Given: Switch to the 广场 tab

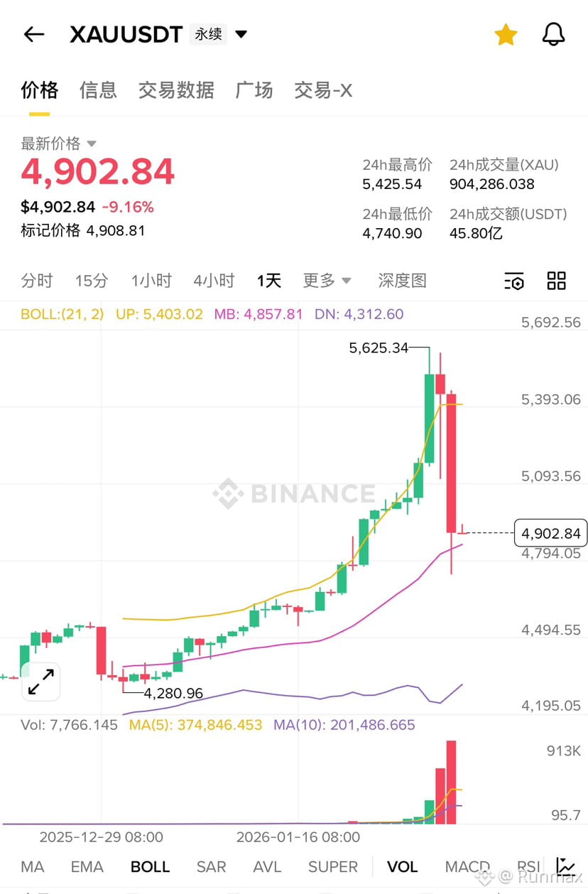Looking at the screenshot, I should (254, 90).
